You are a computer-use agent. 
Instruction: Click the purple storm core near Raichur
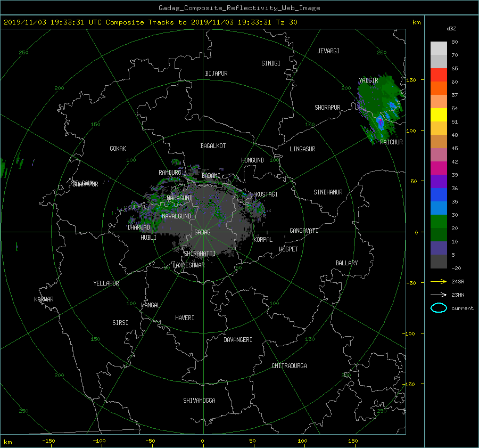click(381, 123)
